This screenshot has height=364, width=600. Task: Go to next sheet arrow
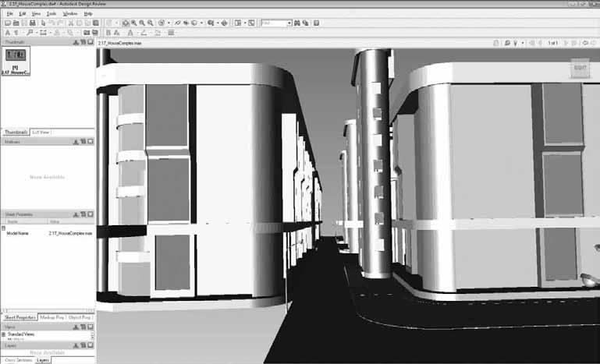pos(567,43)
